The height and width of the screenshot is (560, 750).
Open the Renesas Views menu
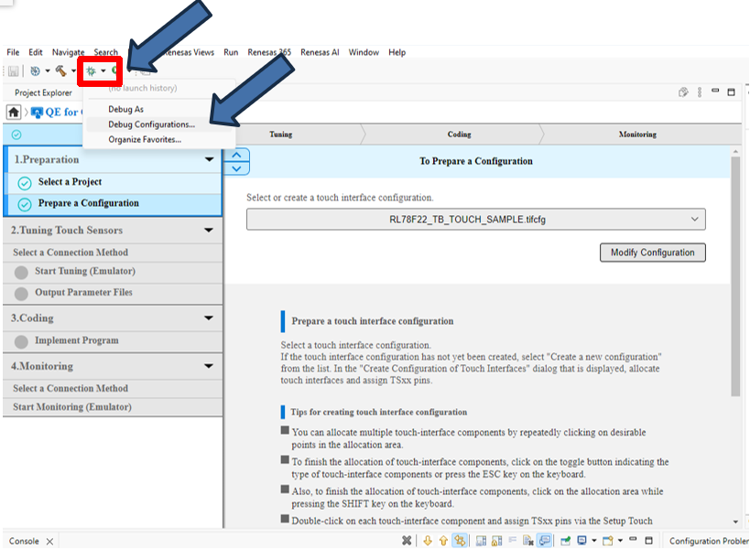click(x=189, y=52)
